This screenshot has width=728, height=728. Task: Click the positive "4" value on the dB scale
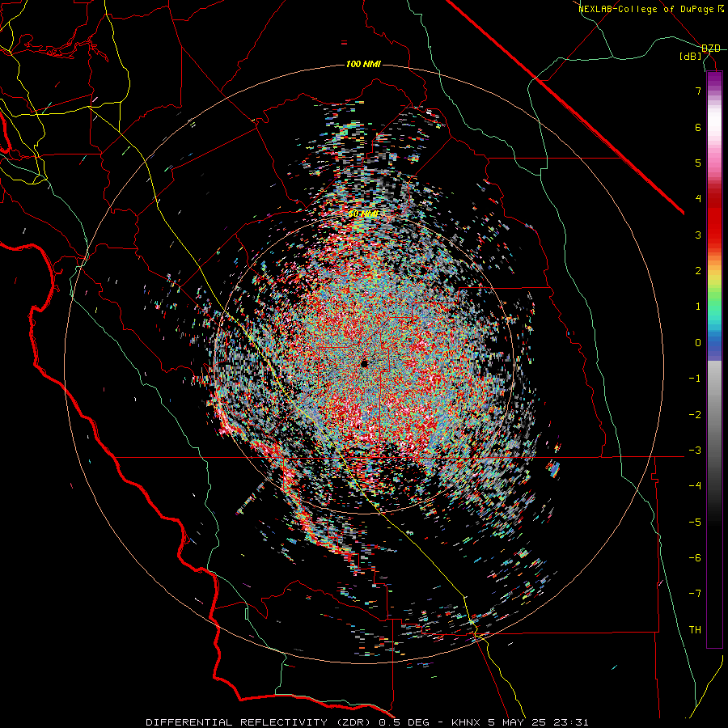click(x=698, y=199)
